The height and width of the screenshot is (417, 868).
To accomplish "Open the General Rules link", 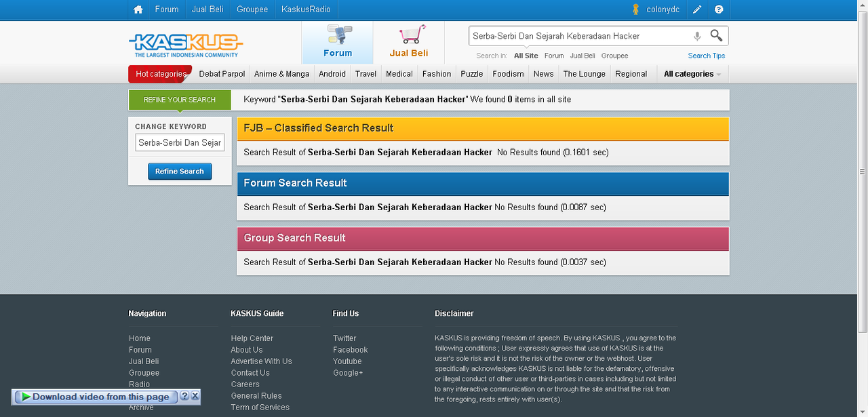I will (256, 396).
